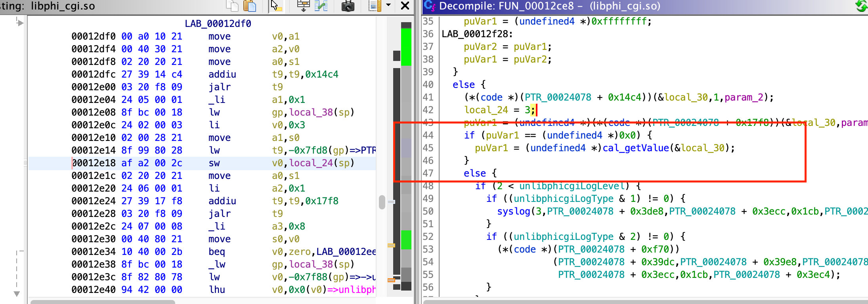This screenshot has width=868, height=304.
Task: Click bytes af a2 00 2c in listing
Action: coord(152,163)
